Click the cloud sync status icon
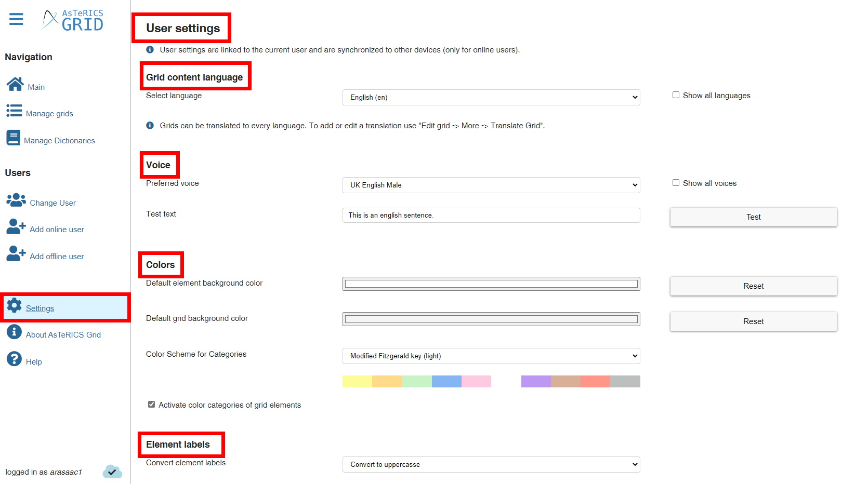Screen dimensions: 868x484 [x=112, y=472]
